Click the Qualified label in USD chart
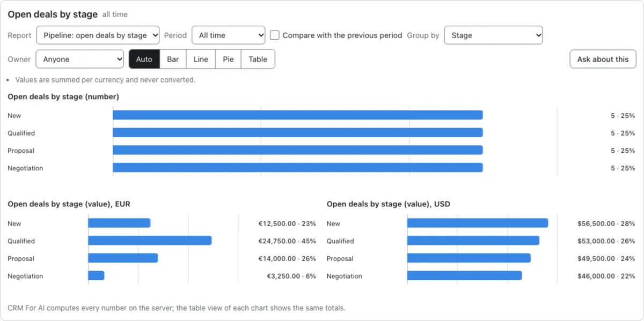The height and width of the screenshot is (321, 644). [340, 241]
